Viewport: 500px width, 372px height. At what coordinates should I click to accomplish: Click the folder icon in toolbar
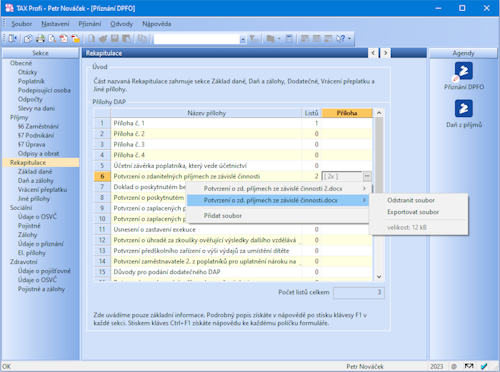[x=271, y=39]
